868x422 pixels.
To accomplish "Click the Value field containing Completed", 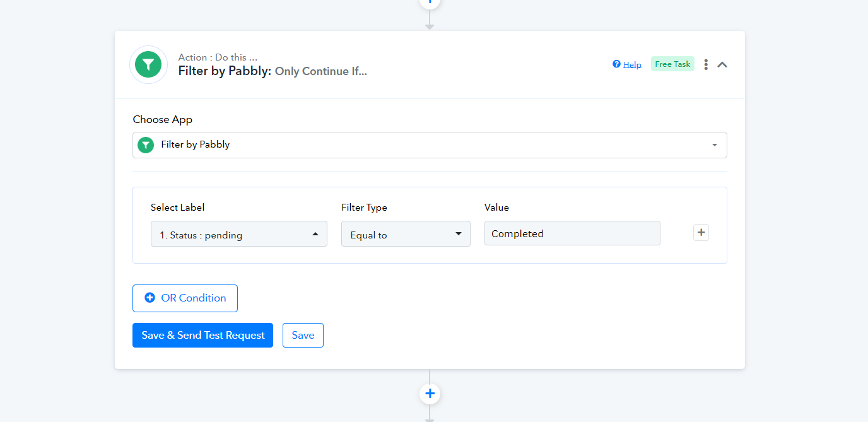I will pyautogui.click(x=572, y=233).
